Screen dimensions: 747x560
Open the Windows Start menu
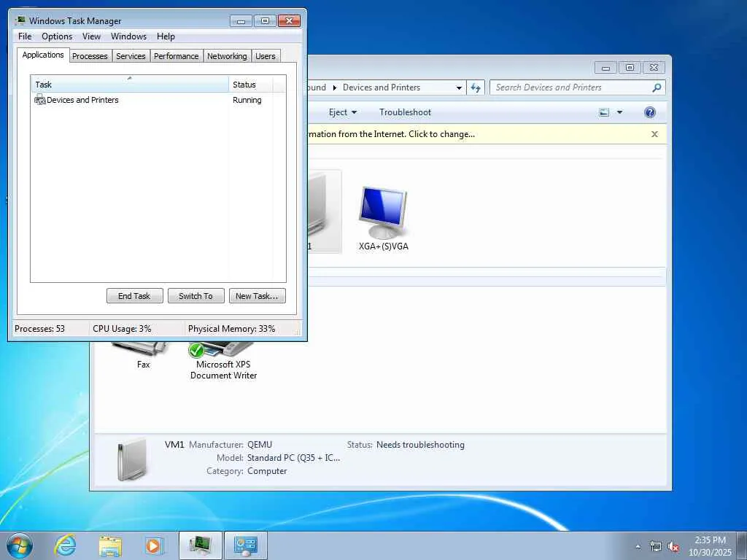20,545
